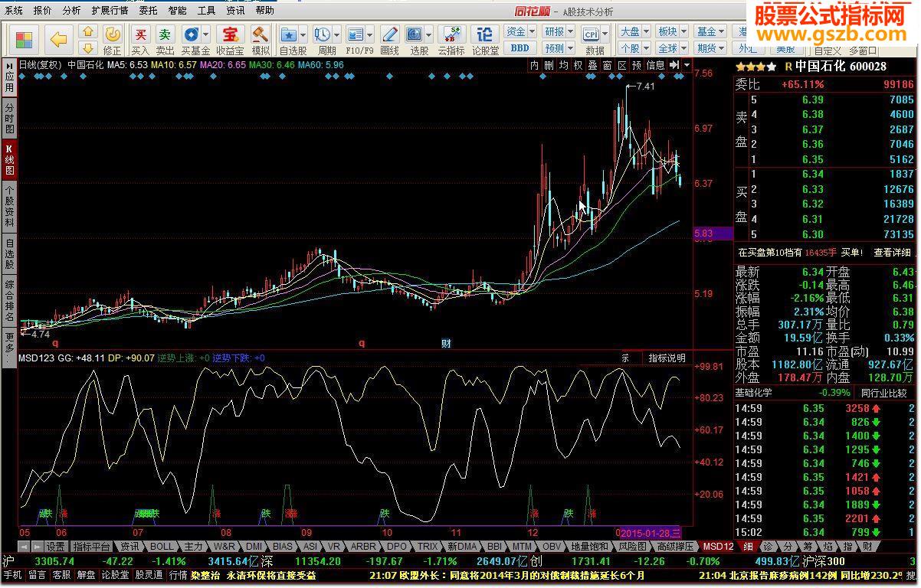
Task: Open the 报价 menu
Action: pyautogui.click(x=43, y=11)
